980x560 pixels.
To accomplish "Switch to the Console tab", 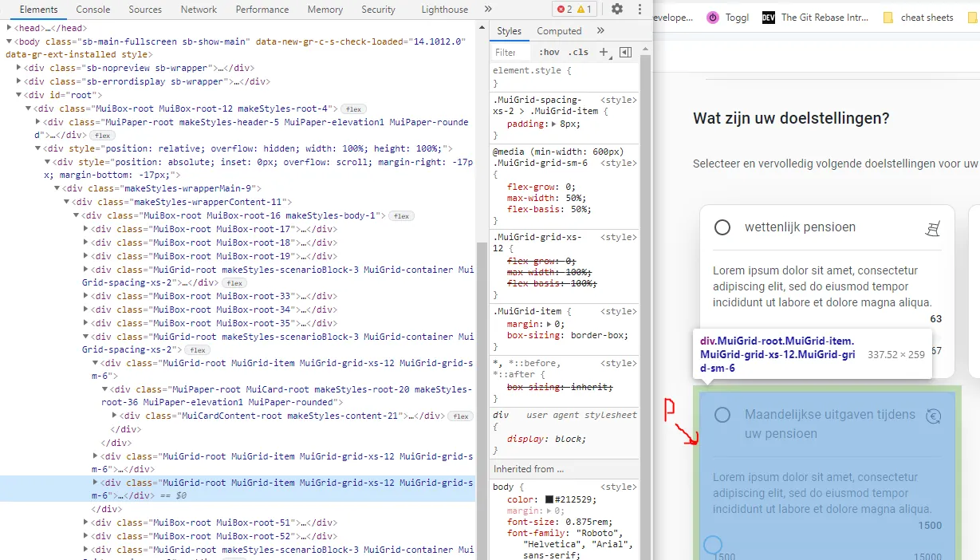I will click(x=93, y=10).
